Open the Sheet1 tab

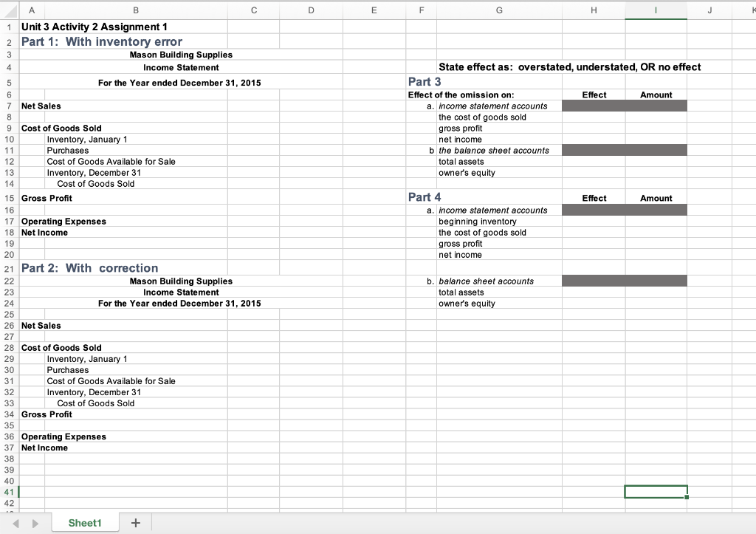tap(85, 523)
